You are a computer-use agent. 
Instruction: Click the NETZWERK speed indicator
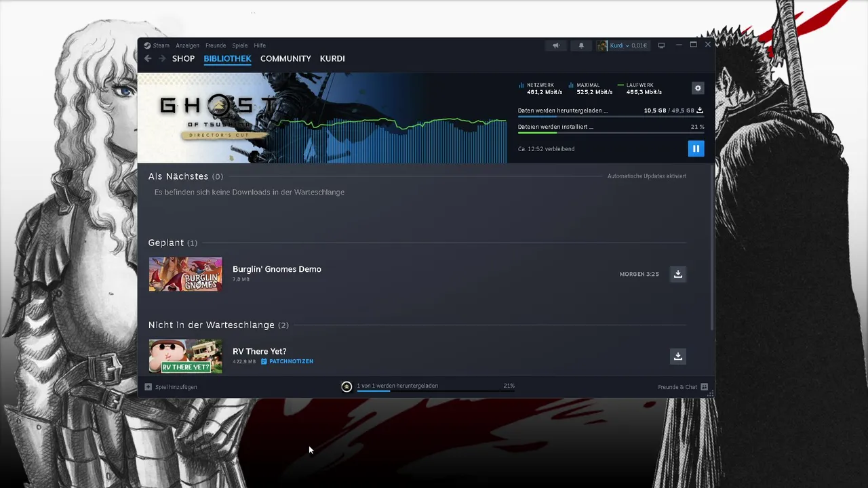pyautogui.click(x=539, y=88)
